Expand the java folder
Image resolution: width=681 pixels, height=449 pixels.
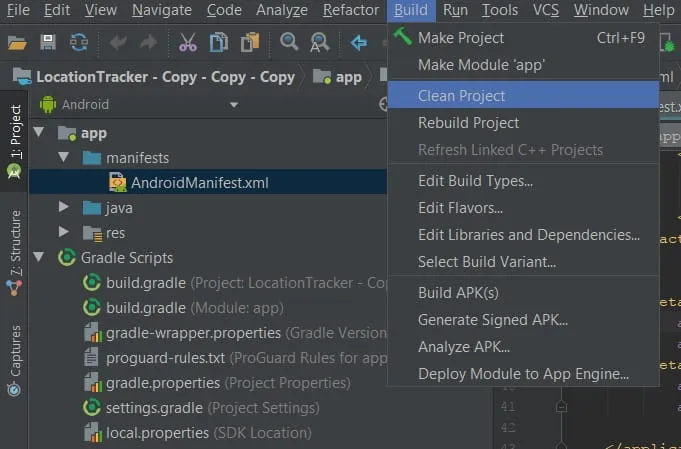[x=64, y=207]
